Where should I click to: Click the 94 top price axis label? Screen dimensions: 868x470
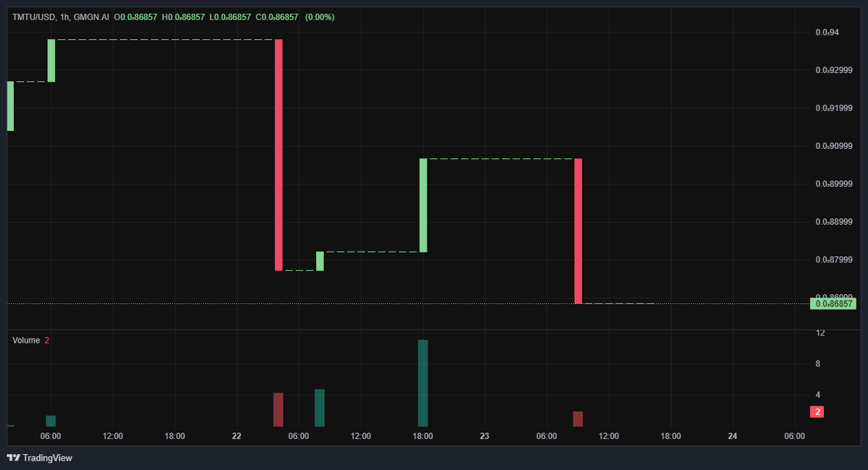(827, 32)
